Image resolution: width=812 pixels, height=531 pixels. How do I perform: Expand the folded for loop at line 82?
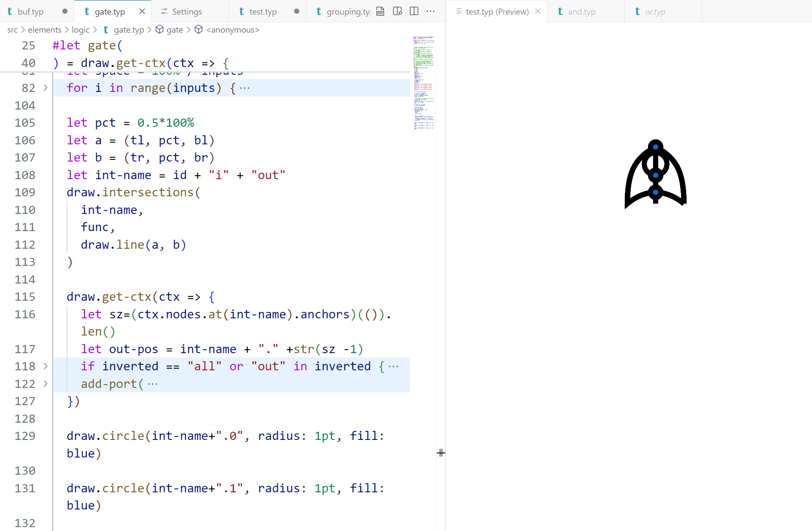click(x=46, y=88)
